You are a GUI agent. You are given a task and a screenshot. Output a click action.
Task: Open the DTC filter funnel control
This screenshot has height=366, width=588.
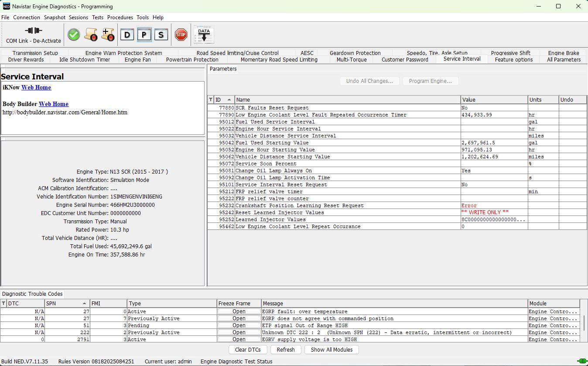click(x=3, y=303)
